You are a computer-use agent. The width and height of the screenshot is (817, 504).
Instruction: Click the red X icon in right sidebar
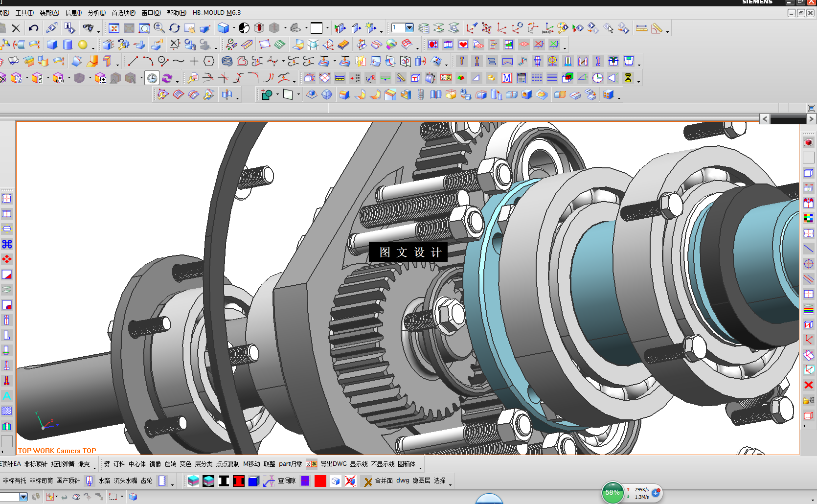[x=809, y=385]
